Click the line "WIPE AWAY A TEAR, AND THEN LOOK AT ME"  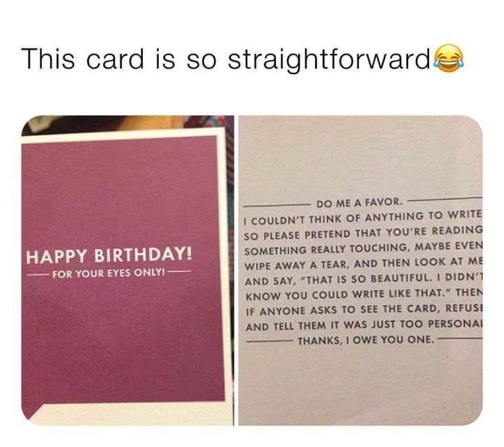(363, 264)
